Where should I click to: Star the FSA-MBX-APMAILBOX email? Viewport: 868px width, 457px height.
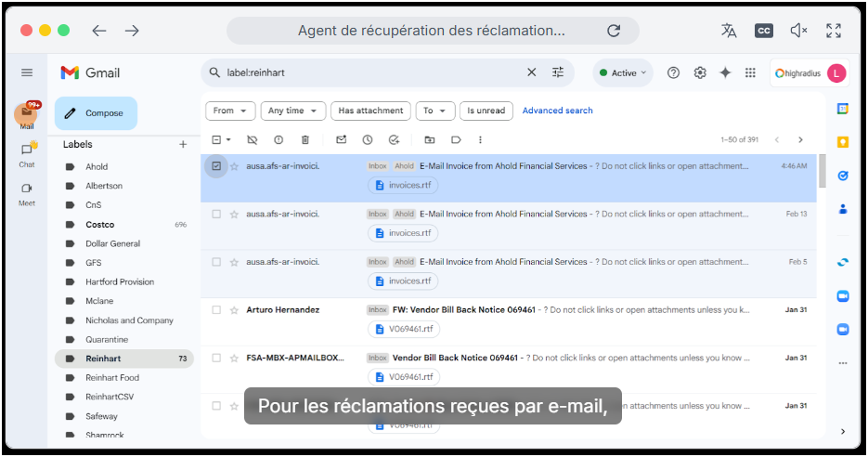click(x=235, y=359)
